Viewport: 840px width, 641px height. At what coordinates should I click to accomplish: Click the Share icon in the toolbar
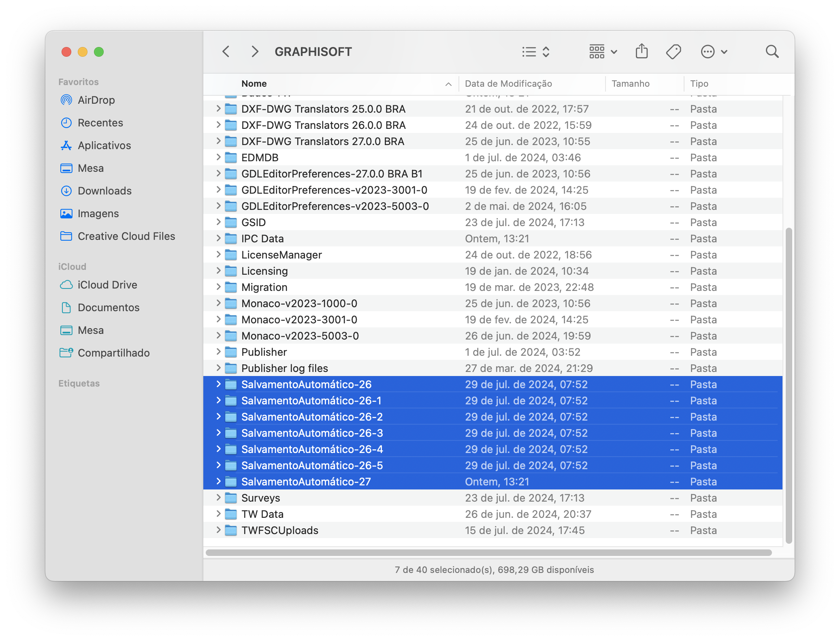[x=641, y=51]
